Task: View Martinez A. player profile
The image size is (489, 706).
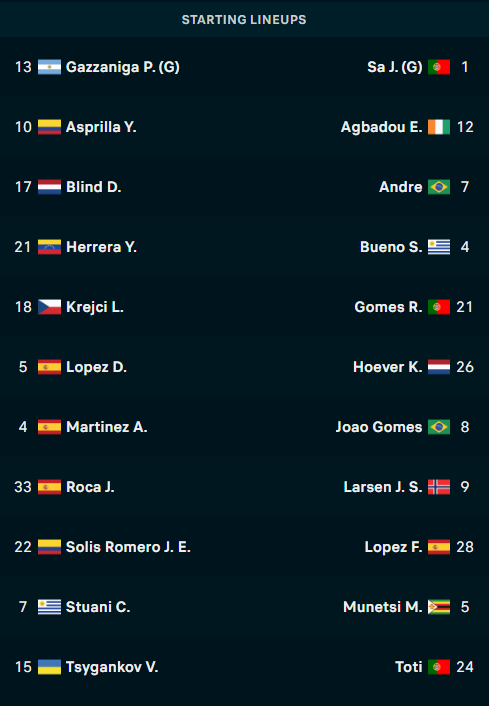Action: coord(107,427)
